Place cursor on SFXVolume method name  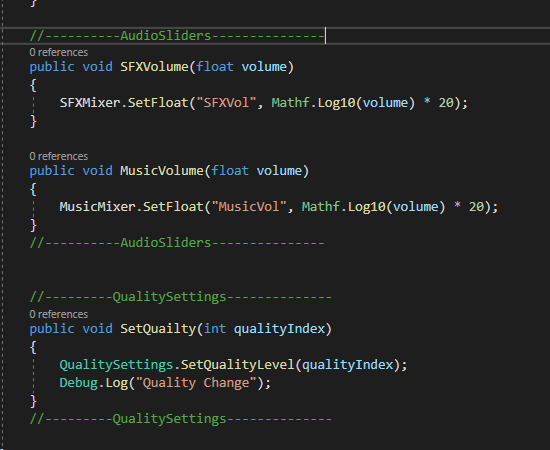(x=154, y=67)
